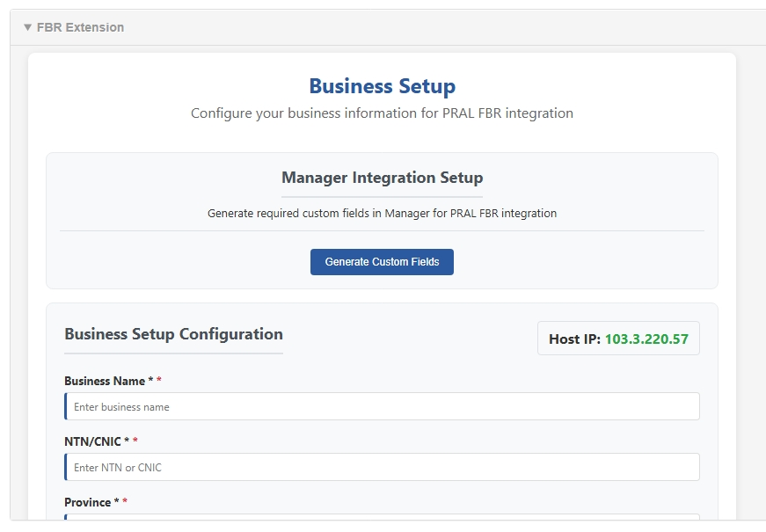
Task: Click the Generate Custom Fields button
Action: (x=382, y=262)
